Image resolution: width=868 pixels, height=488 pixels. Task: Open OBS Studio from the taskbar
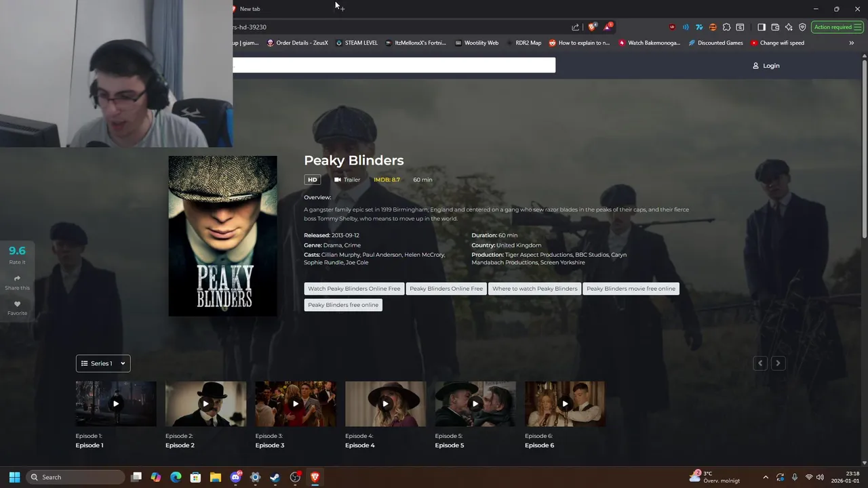point(295,477)
